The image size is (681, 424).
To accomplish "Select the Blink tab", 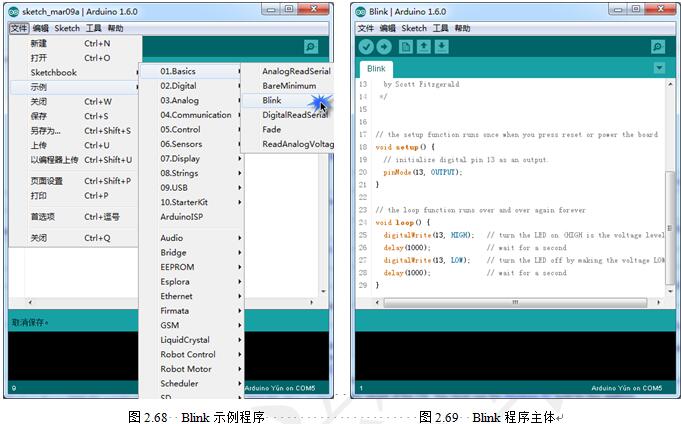I will point(376,69).
